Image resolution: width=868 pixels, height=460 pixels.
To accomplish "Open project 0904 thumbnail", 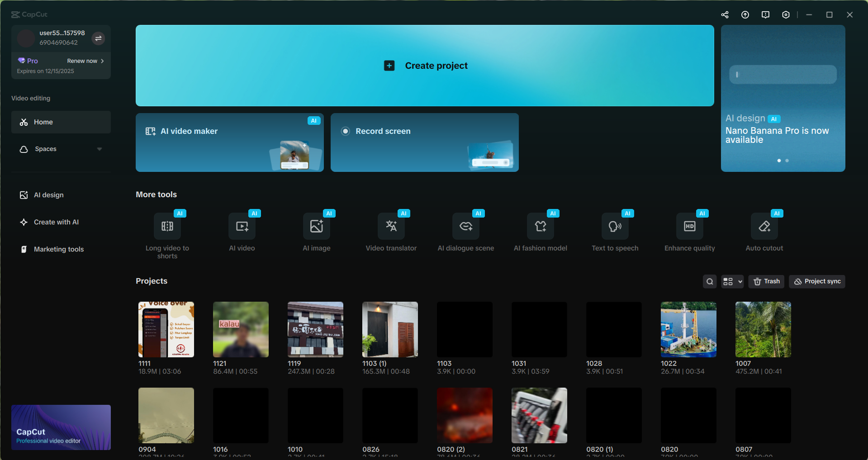I will (166, 415).
